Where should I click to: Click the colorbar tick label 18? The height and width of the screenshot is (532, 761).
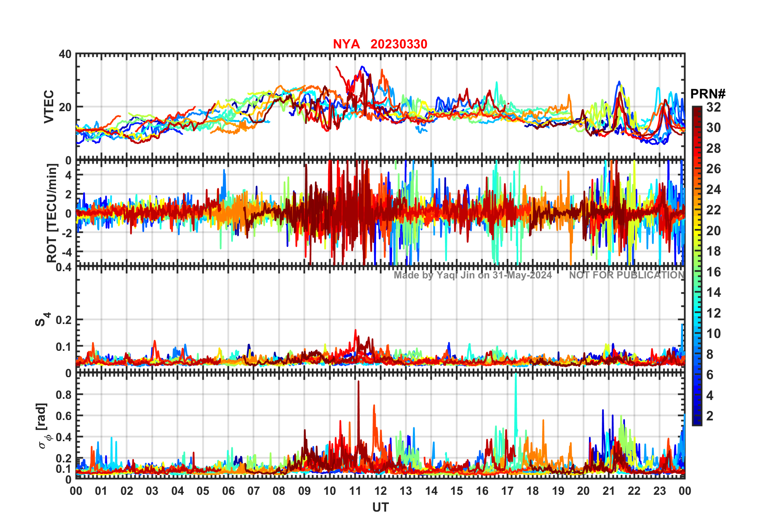(713, 251)
